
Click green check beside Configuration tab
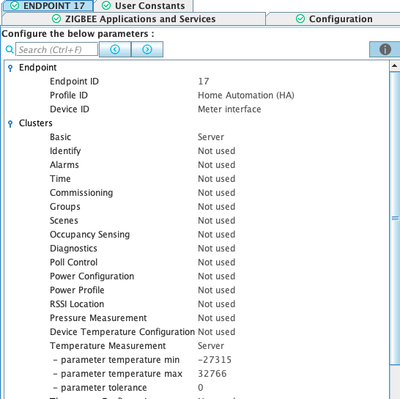300,19
